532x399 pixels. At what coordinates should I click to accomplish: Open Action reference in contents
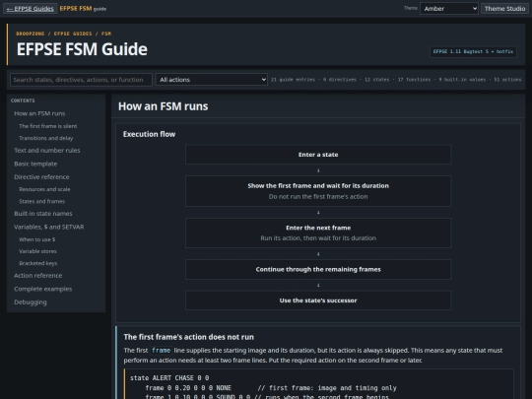(x=38, y=276)
